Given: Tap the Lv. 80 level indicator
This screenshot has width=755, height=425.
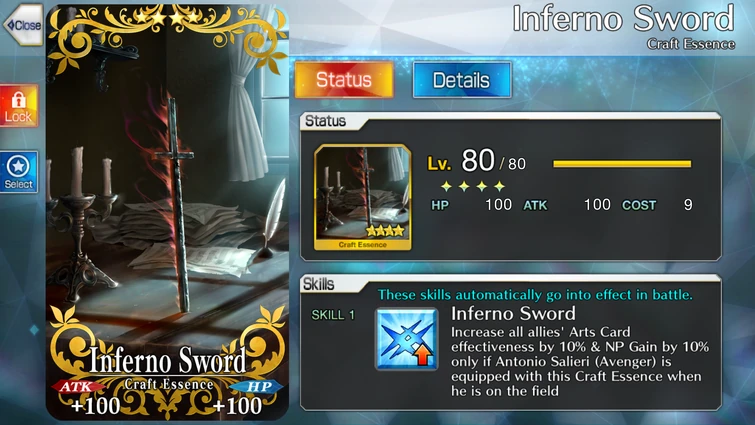Looking at the screenshot, I should click(x=476, y=162).
